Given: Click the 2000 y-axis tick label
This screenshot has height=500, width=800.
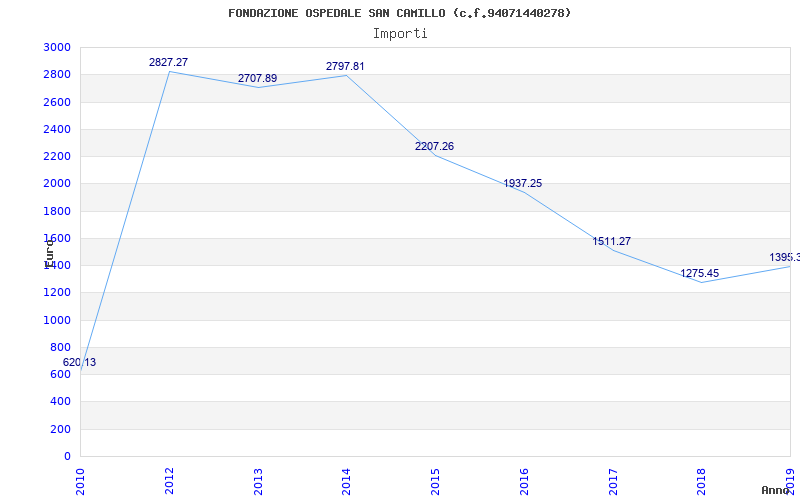Looking at the screenshot, I should pos(57,184).
